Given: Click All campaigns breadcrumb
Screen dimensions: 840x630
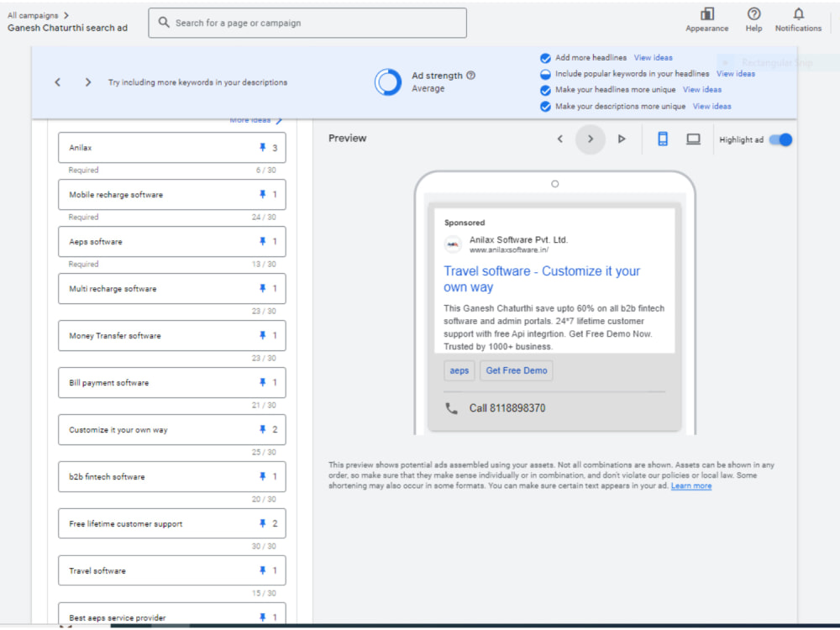Looking at the screenshot, I should 33,15.
